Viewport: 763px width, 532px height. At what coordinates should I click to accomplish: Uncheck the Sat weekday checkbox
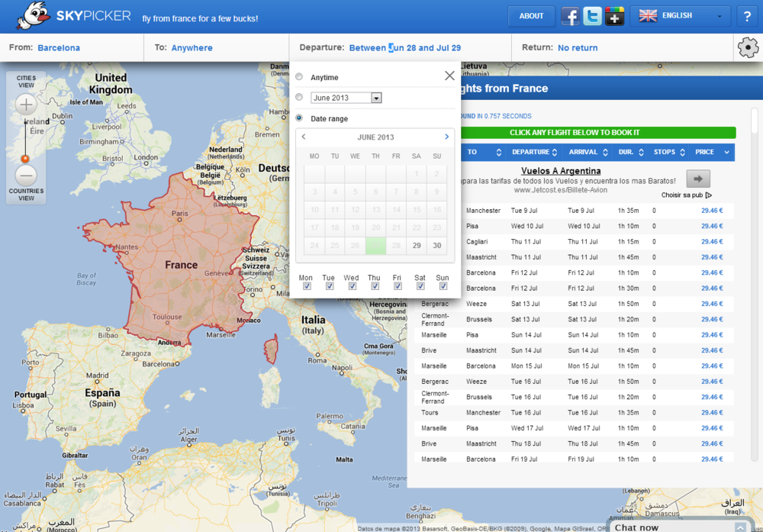click(420, 286)
